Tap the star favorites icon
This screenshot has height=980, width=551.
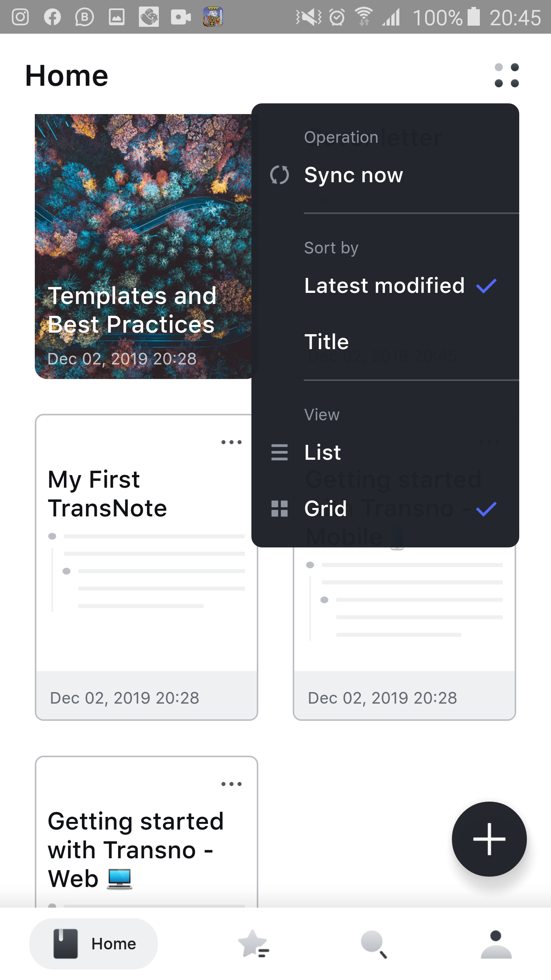253,943
